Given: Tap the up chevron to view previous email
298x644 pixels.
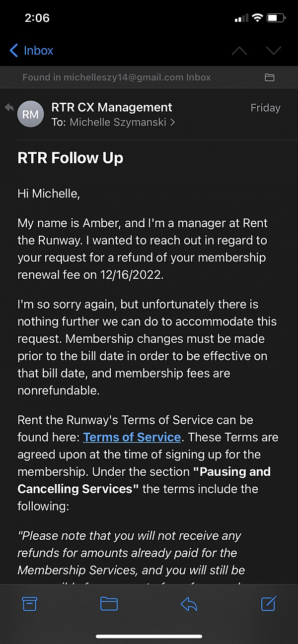Looking at the screenshot, I should pyautogui.click(x=239, y=50).
